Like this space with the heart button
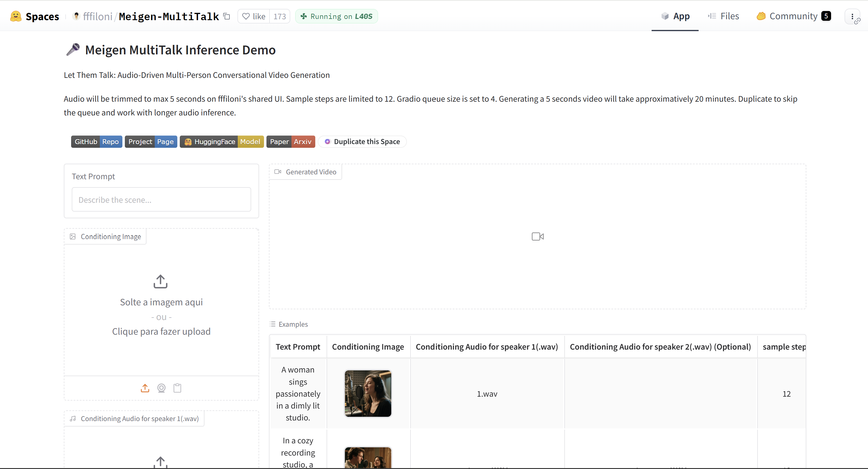868x469 pixels. [x=254, y=16]
